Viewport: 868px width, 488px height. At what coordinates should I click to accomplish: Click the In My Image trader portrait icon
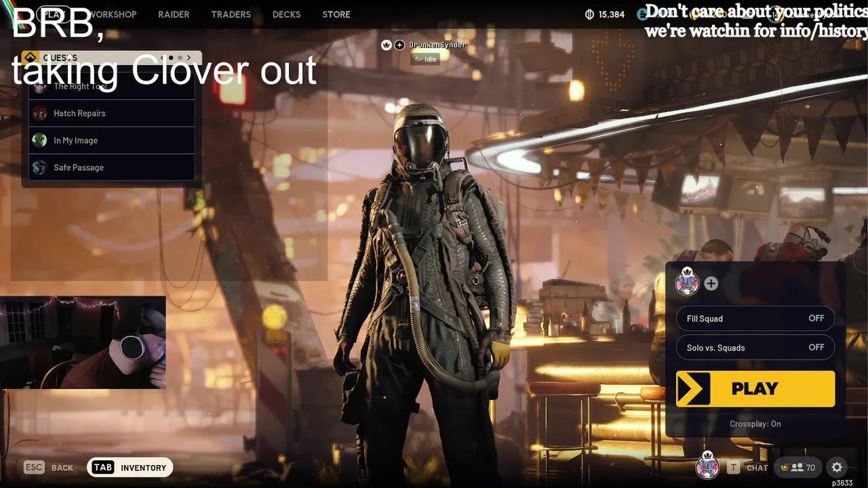click(40, 140)
